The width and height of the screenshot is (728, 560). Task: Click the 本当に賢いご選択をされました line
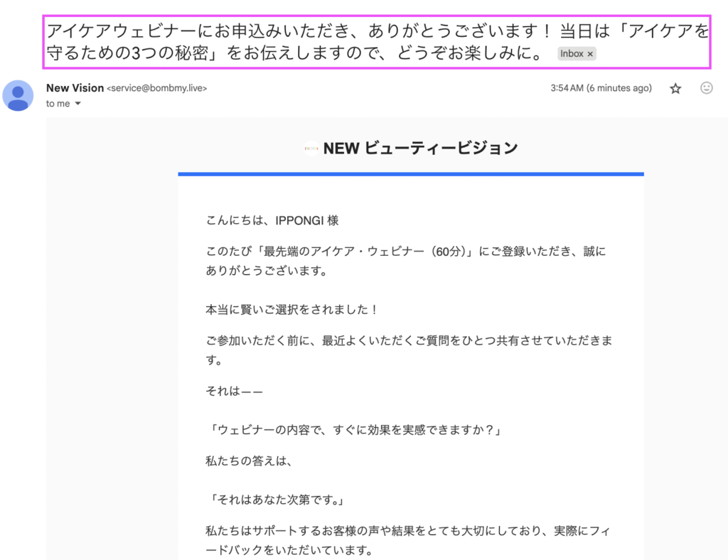pyautogui.click(x=292, y=310)
